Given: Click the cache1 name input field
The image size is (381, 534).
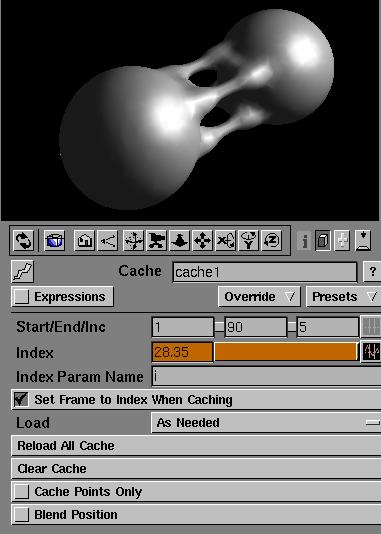Looking at the screenshot, I should coord(265,272).
